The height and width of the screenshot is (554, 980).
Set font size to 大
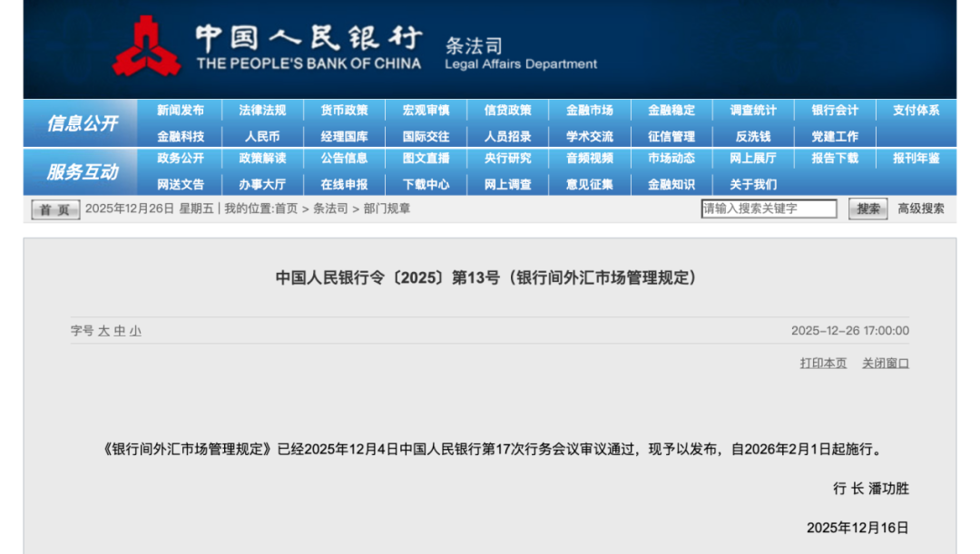[x=103, y=331]
